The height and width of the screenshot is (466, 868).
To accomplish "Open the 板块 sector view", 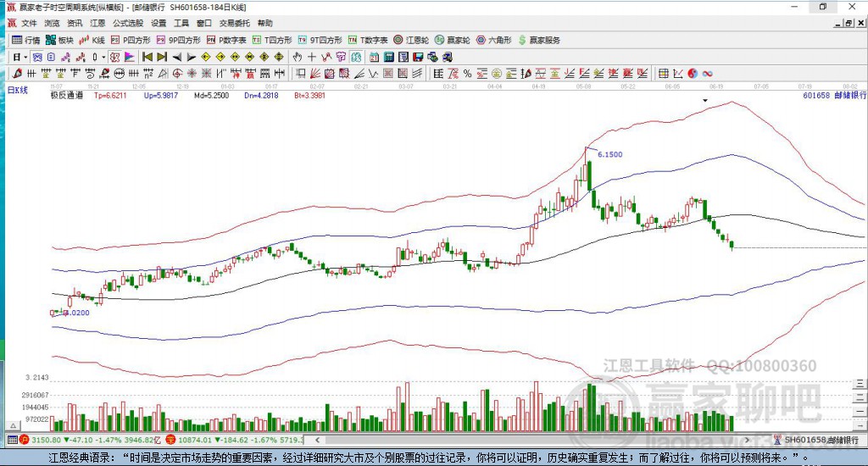I will click(x=60, y=40).
